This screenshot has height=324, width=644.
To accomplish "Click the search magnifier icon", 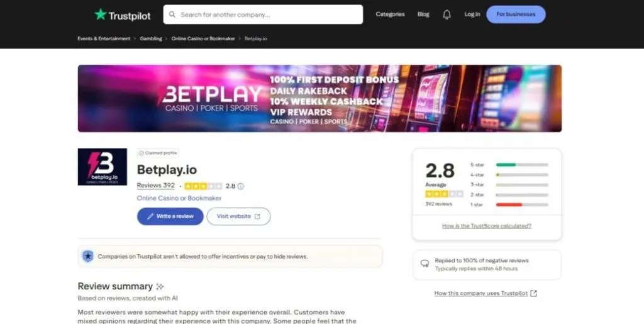I will click(x=172, y=14).
